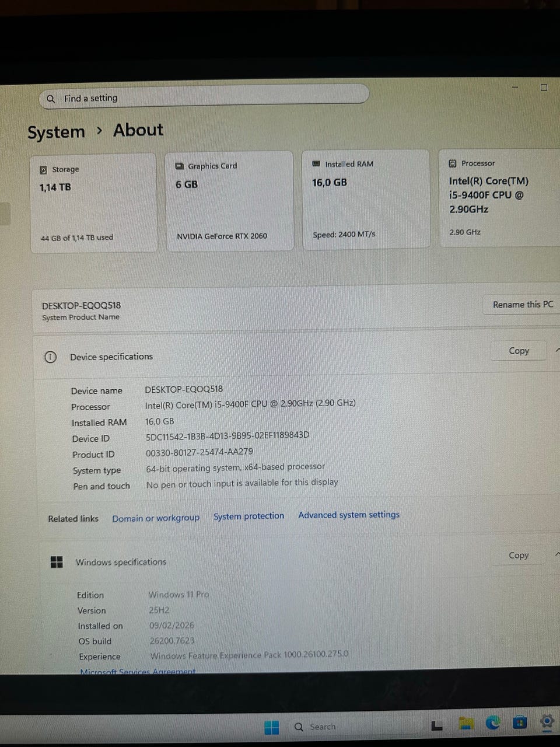The width and height of the screenshot is (560, 747).
Task: Open Advanced system settings link
Action: click(x=349, y=515)
